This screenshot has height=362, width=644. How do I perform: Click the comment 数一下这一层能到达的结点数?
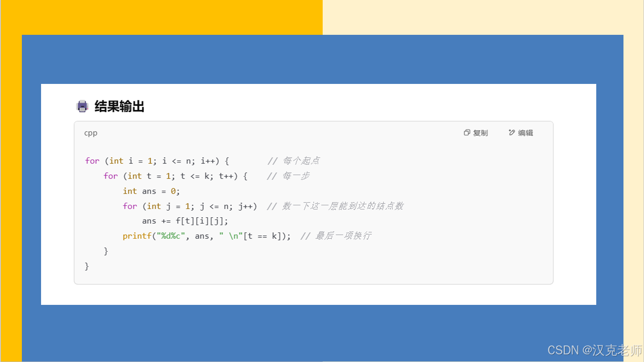335,206
